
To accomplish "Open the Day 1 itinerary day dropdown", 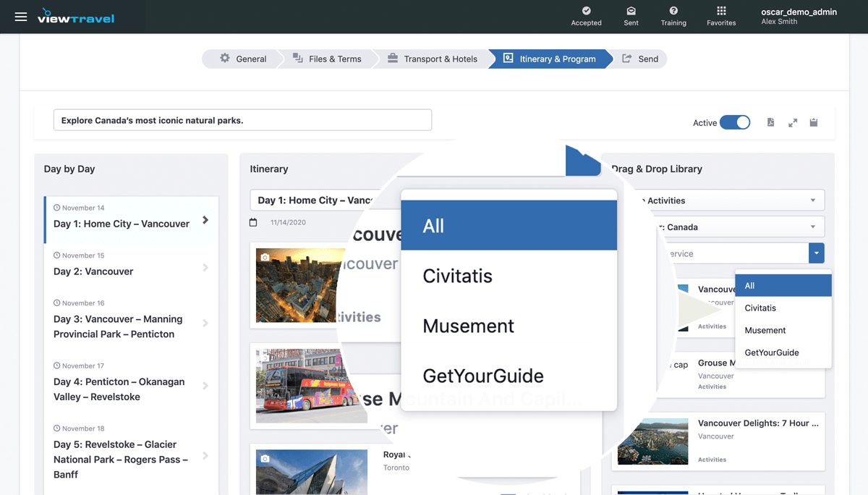I will point(314,200).
